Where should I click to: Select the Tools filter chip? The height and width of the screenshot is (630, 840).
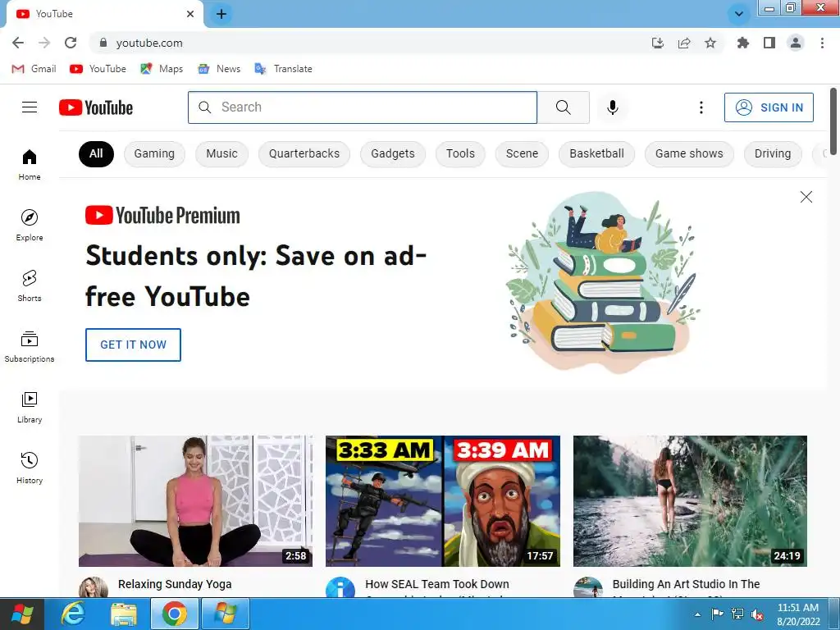click(x=461, y=153)
